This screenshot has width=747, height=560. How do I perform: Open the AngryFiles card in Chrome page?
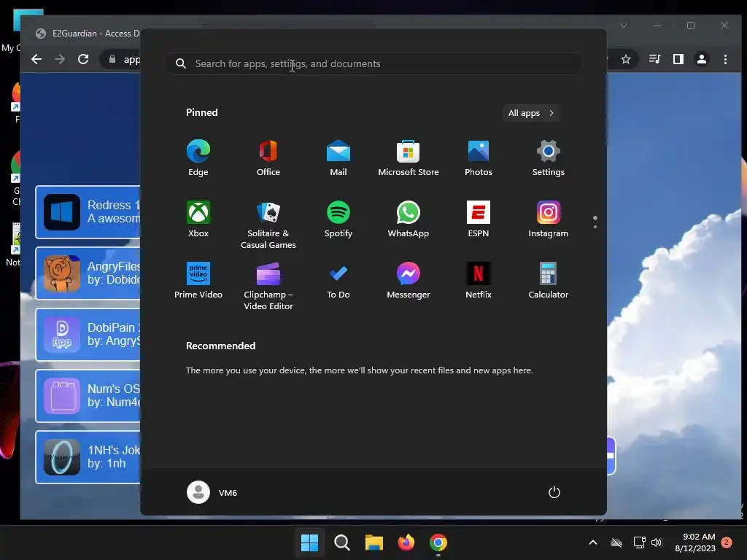(x=88, y=273)
